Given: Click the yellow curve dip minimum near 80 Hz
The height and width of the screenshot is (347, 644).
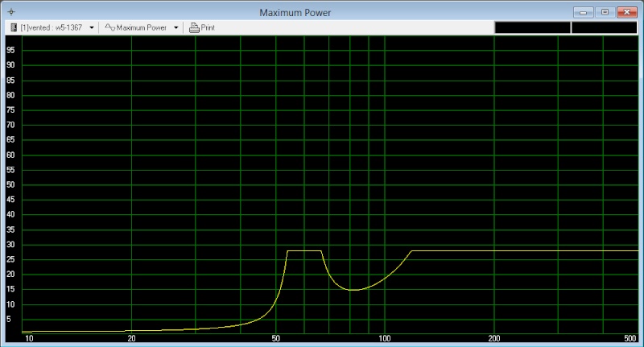Looking at the screenshot, I should click(x=353, y=290).
